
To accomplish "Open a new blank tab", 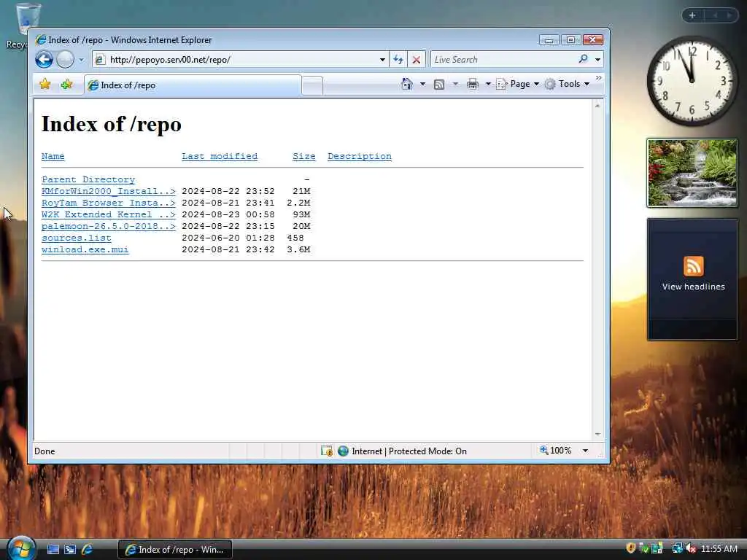I will [312, 86].
